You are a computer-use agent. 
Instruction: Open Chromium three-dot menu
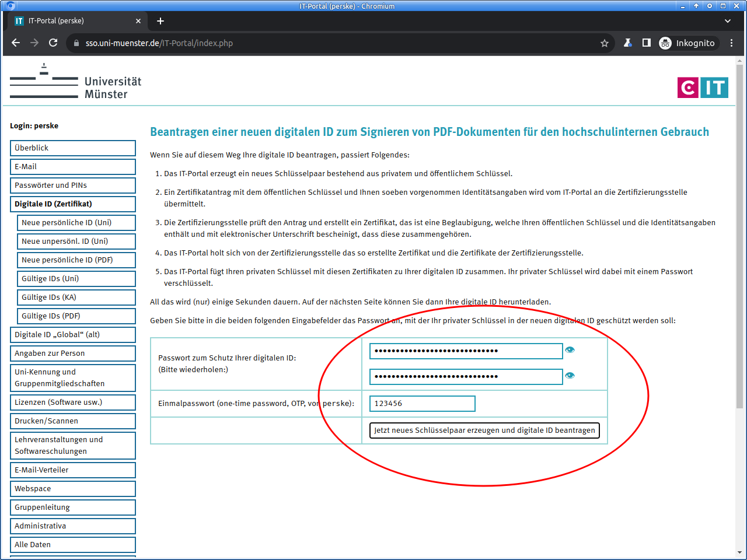(x=731, y=43)
